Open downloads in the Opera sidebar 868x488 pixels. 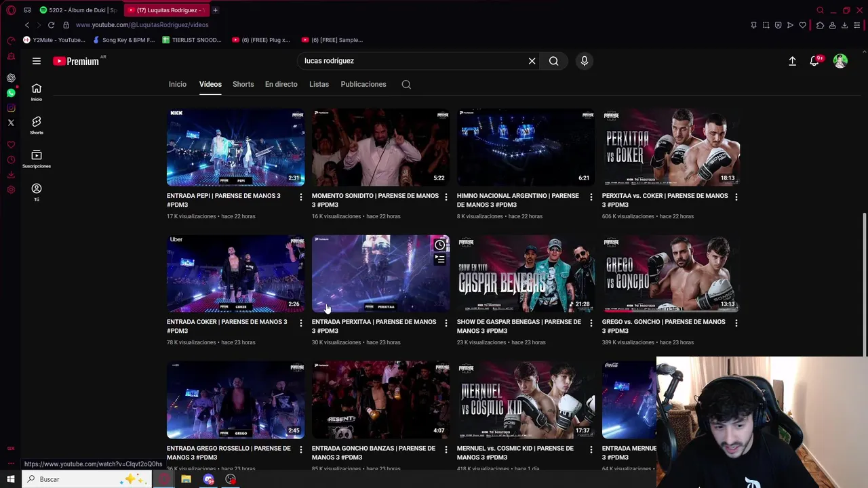(11, 175)
